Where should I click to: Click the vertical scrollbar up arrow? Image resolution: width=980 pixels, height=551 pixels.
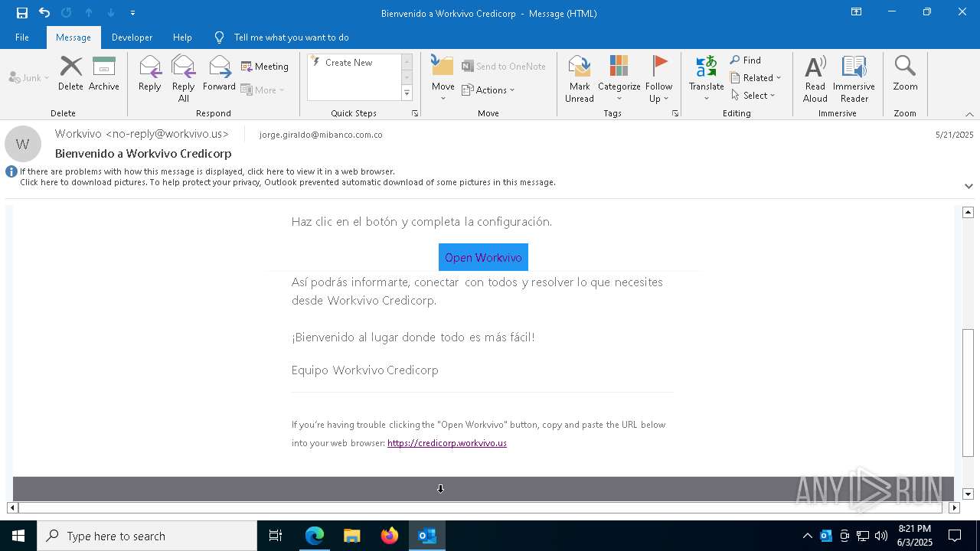[968, 212]
